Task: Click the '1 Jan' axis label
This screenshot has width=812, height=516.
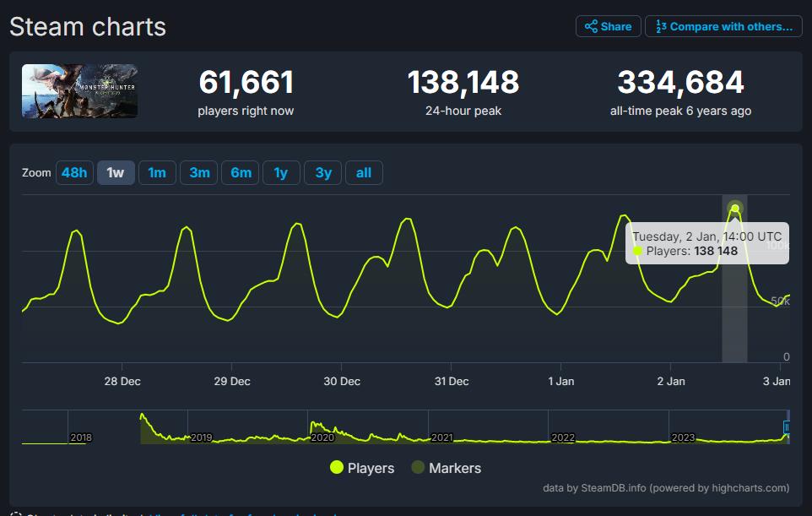Action: pyautogui.click(x=561, y=382)
